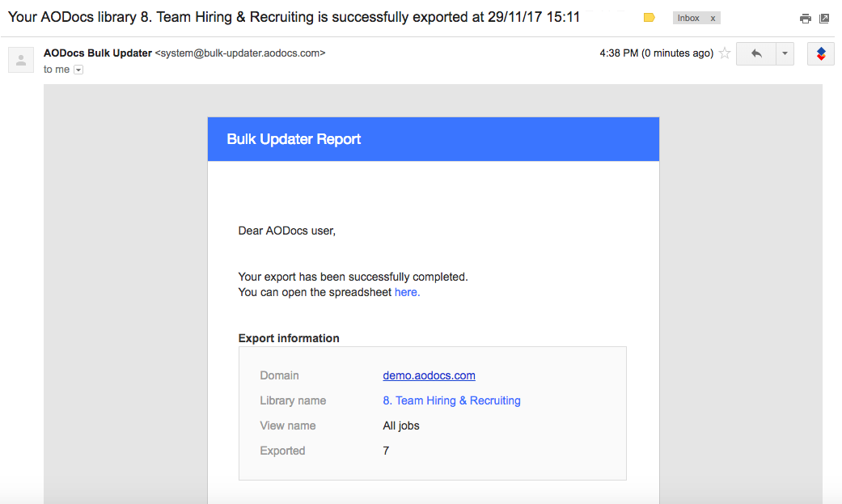The image size is (842, 504).
Task: Star this AODocs email
Action: click(725, 53)
